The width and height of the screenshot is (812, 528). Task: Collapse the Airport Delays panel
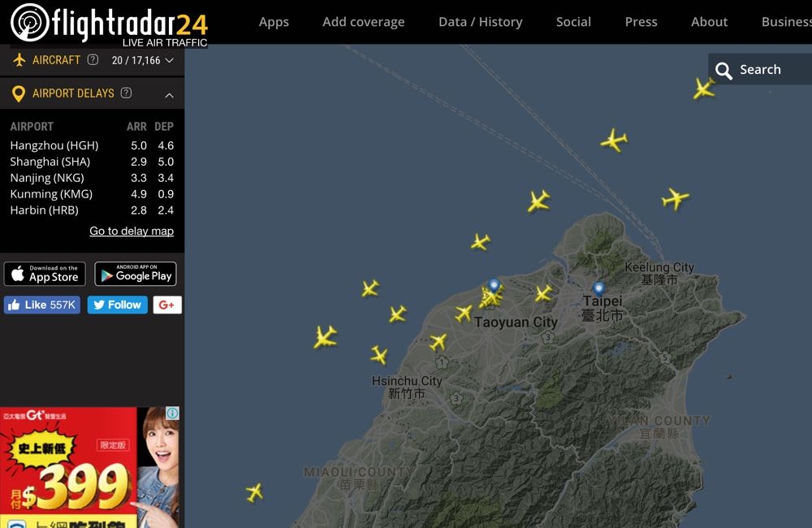(169, 95)
